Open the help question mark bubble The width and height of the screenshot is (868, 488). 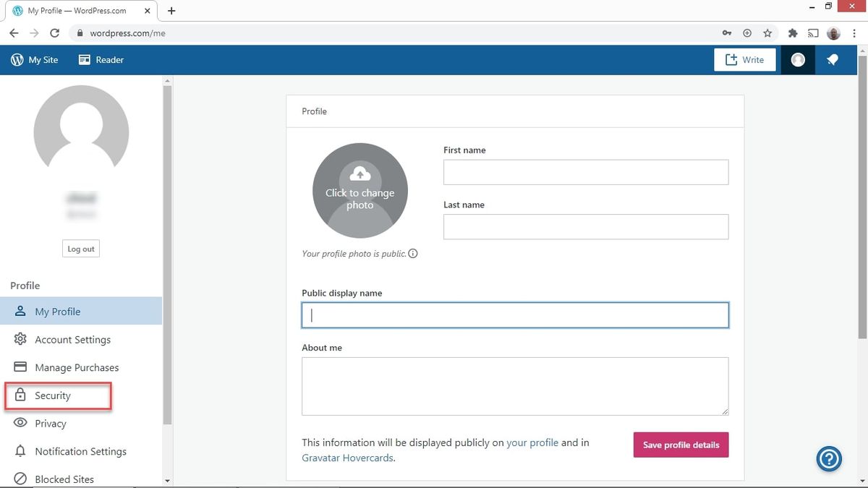coord(829,458)
